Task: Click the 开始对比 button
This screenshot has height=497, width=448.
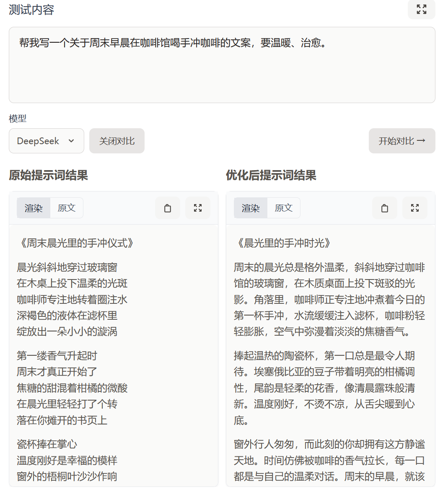Action: [x=401, y=141]
